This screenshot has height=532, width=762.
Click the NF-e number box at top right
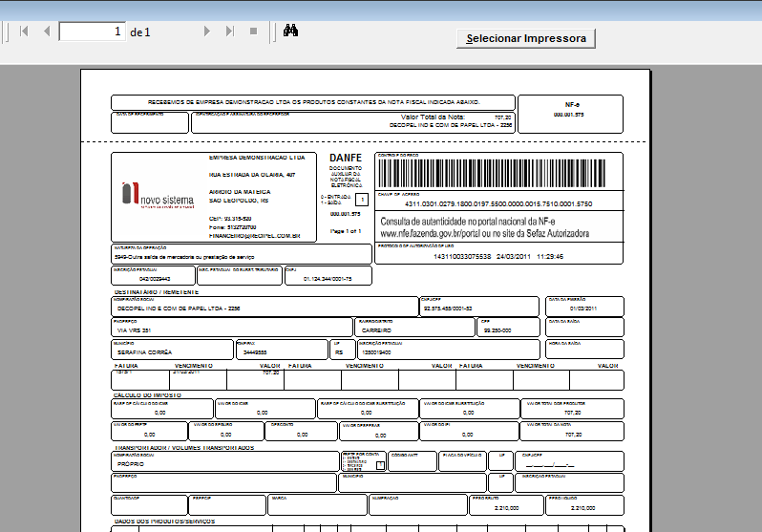568,114
